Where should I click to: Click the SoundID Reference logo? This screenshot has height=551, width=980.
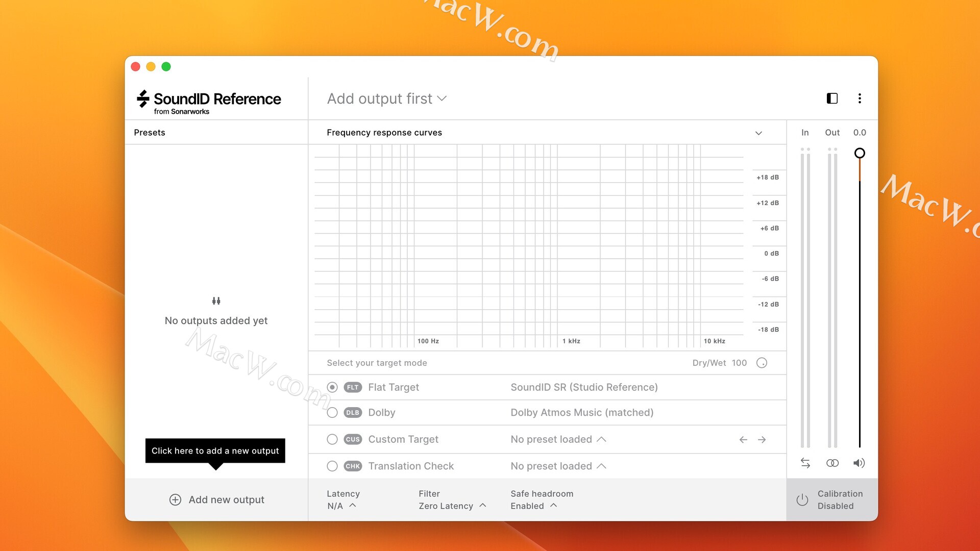coord(209,103)
